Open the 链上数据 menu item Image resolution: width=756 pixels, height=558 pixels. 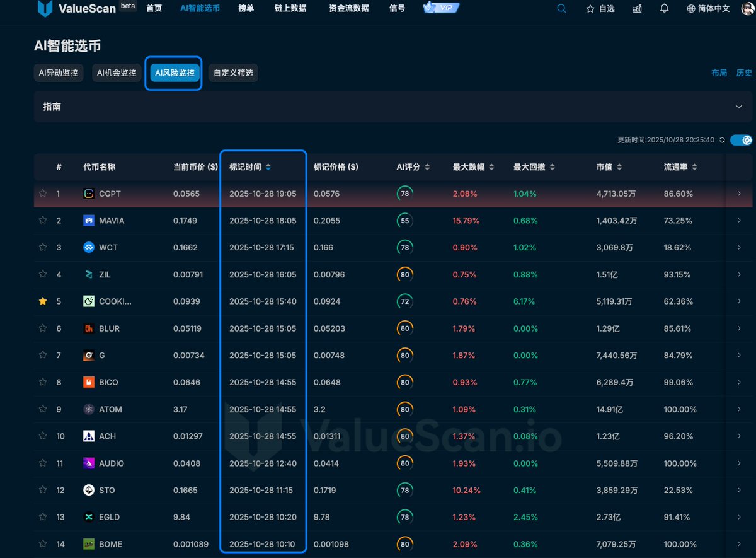pos(290,9)
